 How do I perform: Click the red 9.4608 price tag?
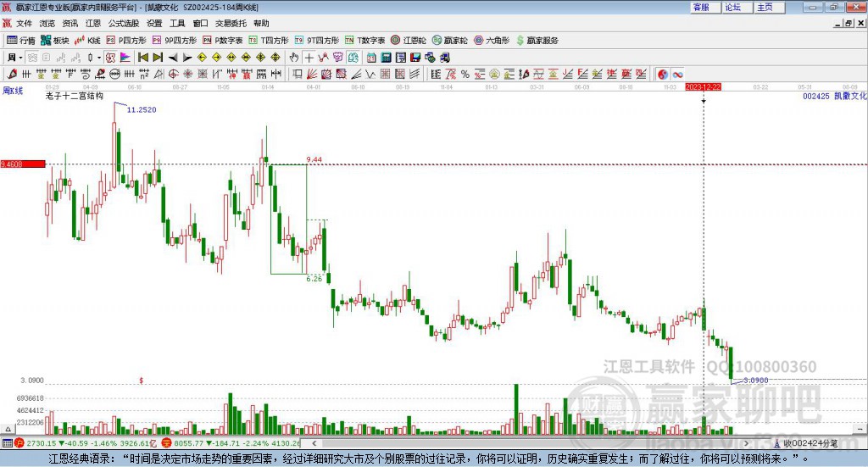tap(23, 164)
